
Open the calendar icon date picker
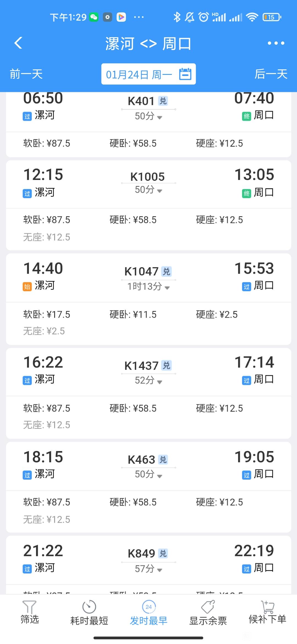click(185, 74)
